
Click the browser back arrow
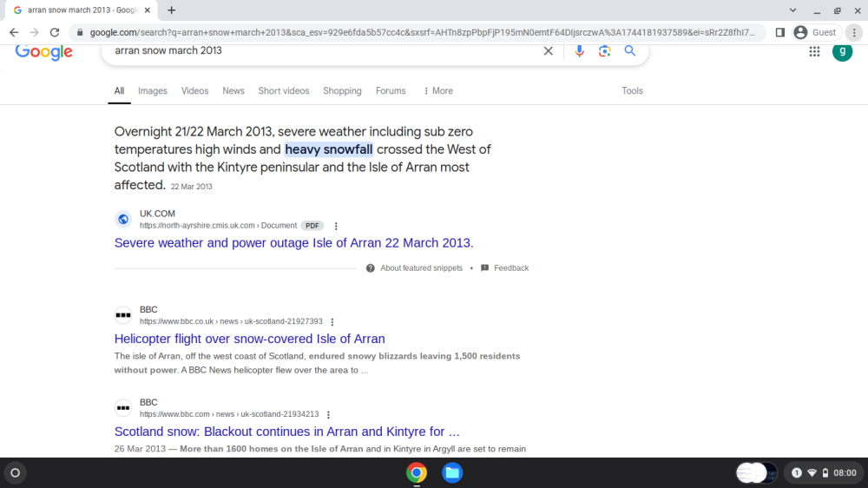click(x=14, y=33)
